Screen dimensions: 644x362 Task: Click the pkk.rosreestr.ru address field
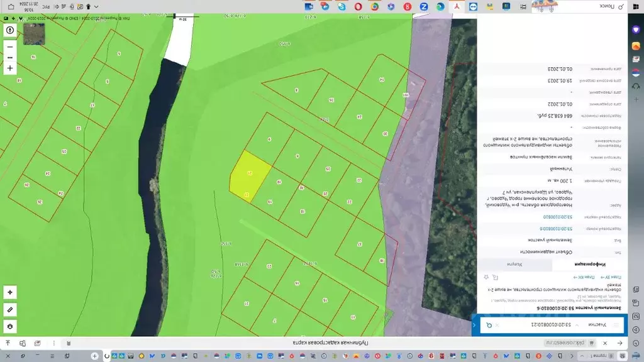coord(565,343)
